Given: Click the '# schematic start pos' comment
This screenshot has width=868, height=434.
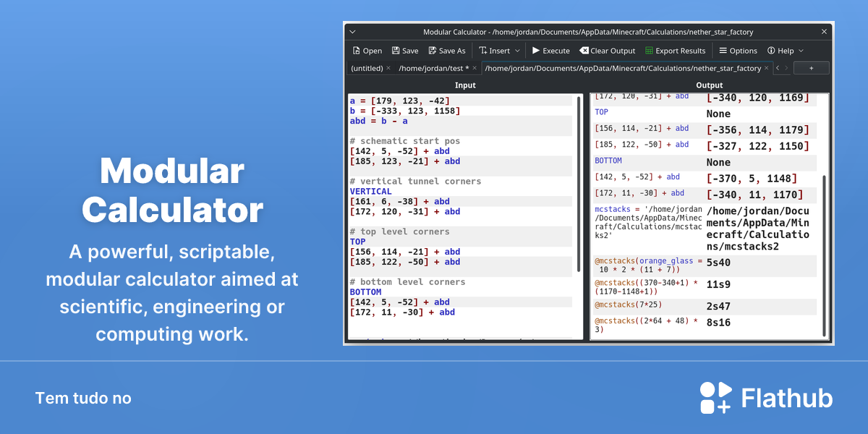Looking at the screenshot, I should coord(405,141).
